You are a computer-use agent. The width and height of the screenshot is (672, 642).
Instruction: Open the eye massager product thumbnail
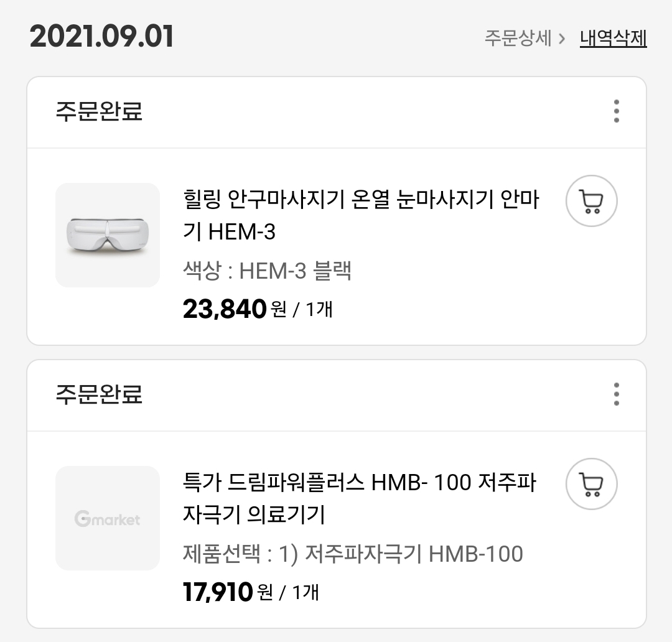pos(108,235)
